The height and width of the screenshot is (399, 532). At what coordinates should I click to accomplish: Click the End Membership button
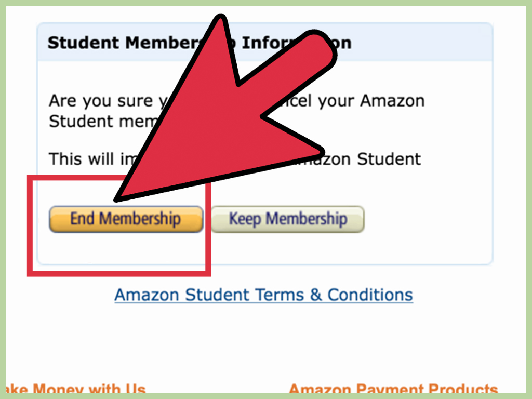click(126, 219)
